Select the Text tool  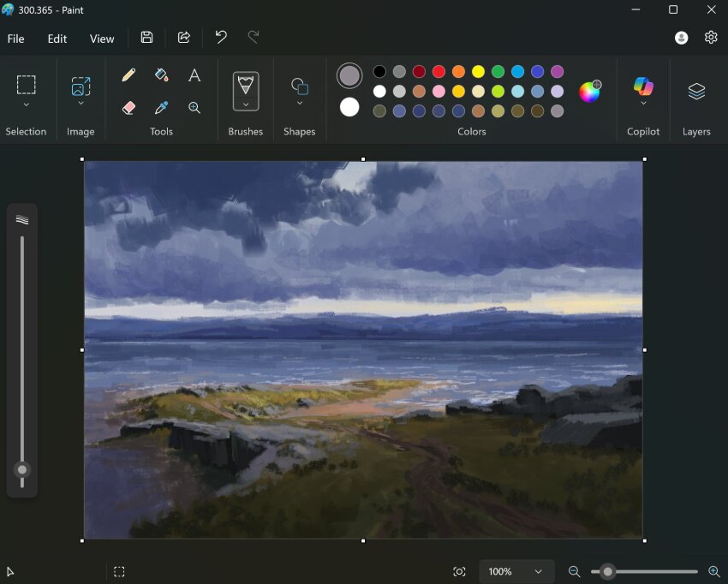tap(194, 75)
